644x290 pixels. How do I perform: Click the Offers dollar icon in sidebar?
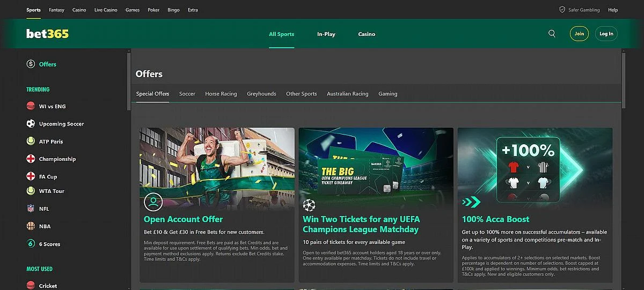[31, 64]
